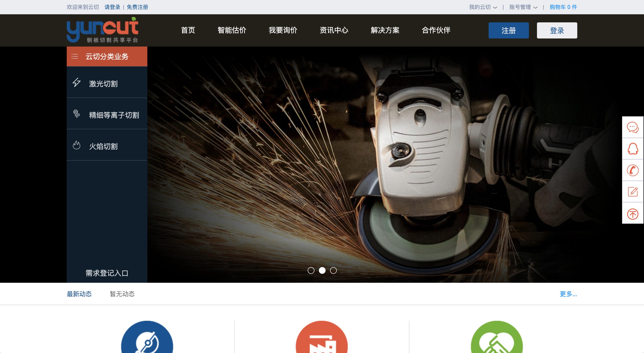Select the 激光切割 category
644x353 pixels.
pos(107,82)
